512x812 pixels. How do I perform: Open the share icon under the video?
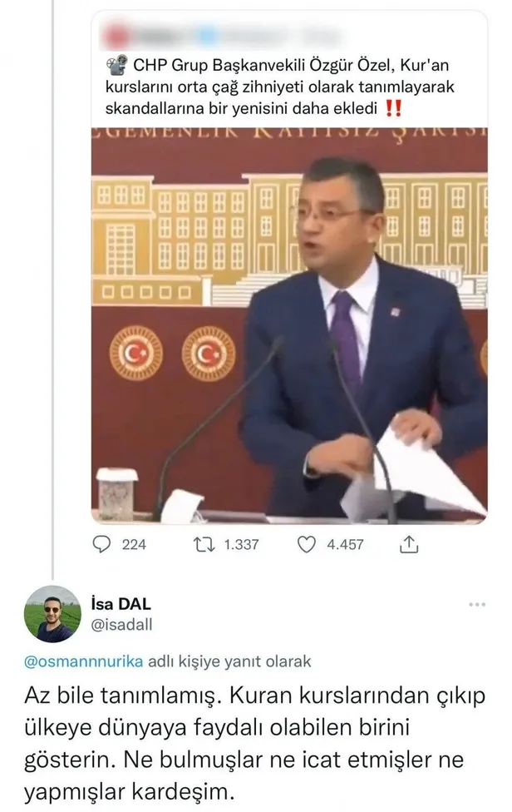point(409,545)
